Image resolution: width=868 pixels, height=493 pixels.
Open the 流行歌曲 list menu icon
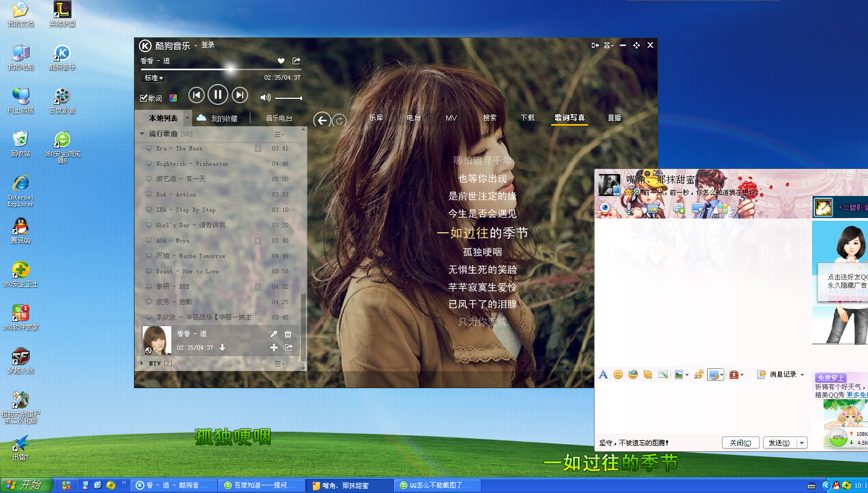[x=279, y=135]
